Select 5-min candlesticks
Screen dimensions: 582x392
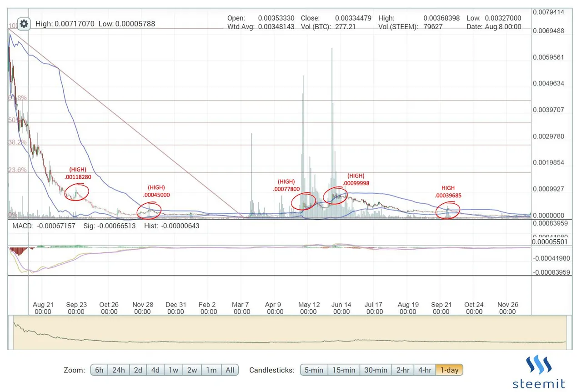coord(314,370)
